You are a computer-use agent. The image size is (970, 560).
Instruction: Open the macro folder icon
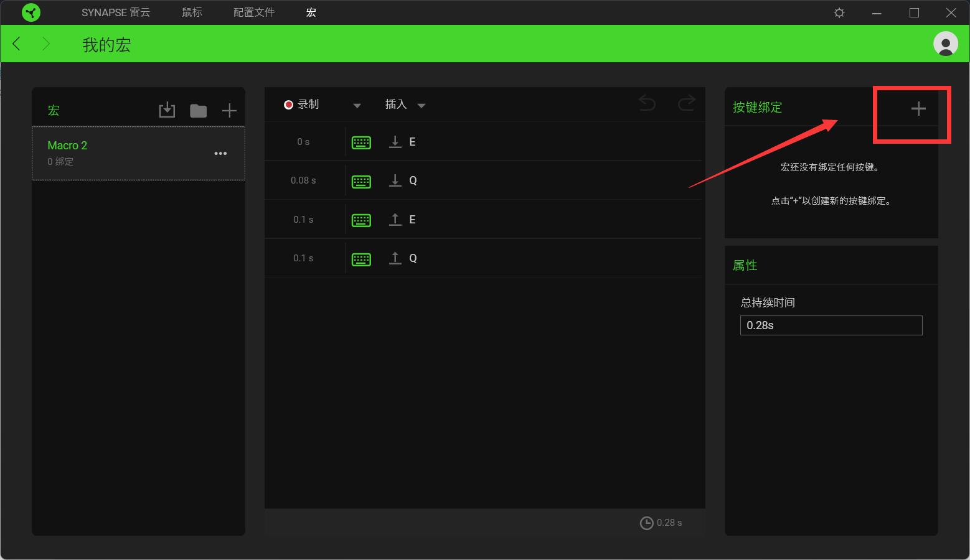198,111
